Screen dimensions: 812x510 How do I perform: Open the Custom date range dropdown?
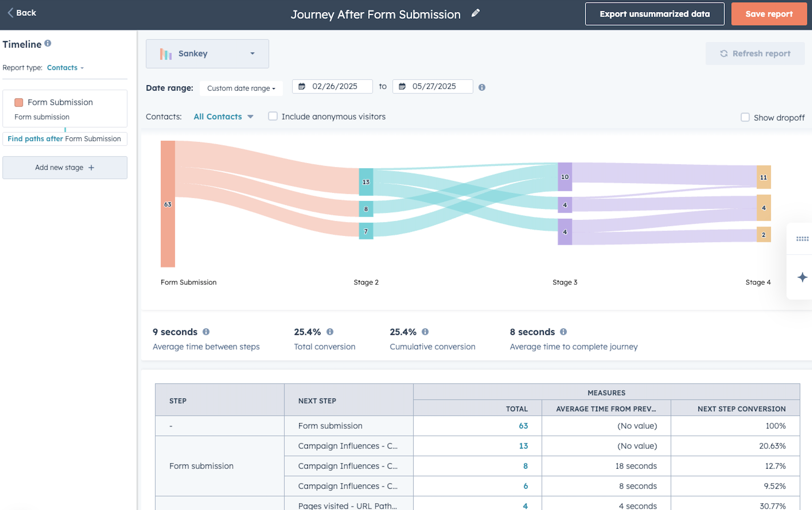[x=241, y=88]
